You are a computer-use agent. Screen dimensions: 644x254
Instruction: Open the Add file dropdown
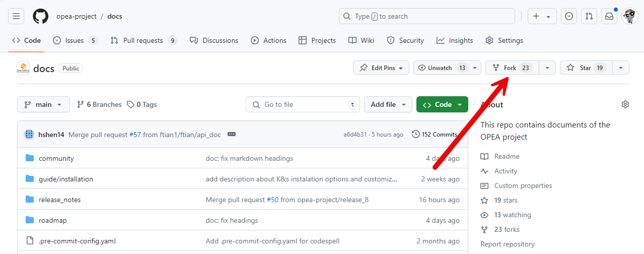tap(388, 104)
